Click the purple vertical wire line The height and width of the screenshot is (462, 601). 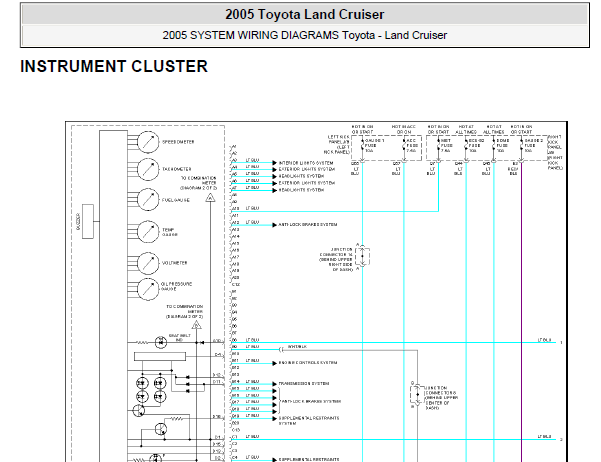click(522, 311)
